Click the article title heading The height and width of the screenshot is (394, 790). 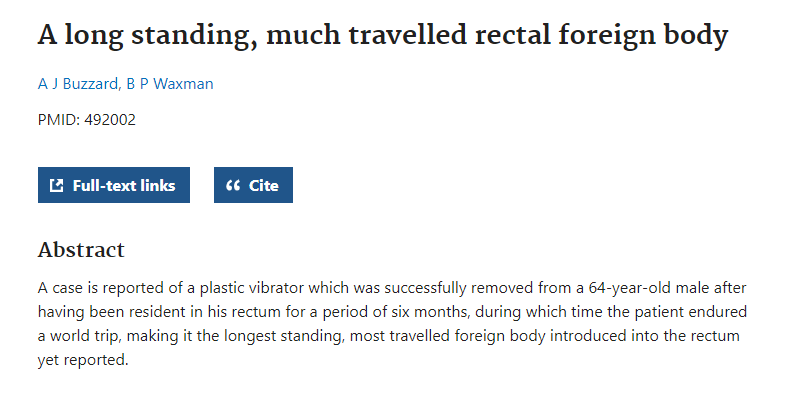(x=383, y=35)
